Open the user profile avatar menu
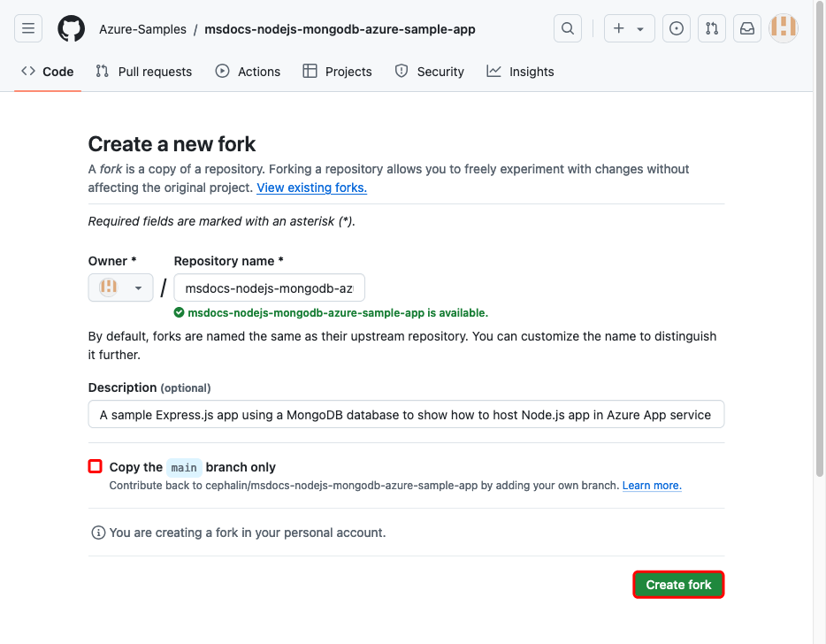 pyautogui.click(x=783, y=28)
